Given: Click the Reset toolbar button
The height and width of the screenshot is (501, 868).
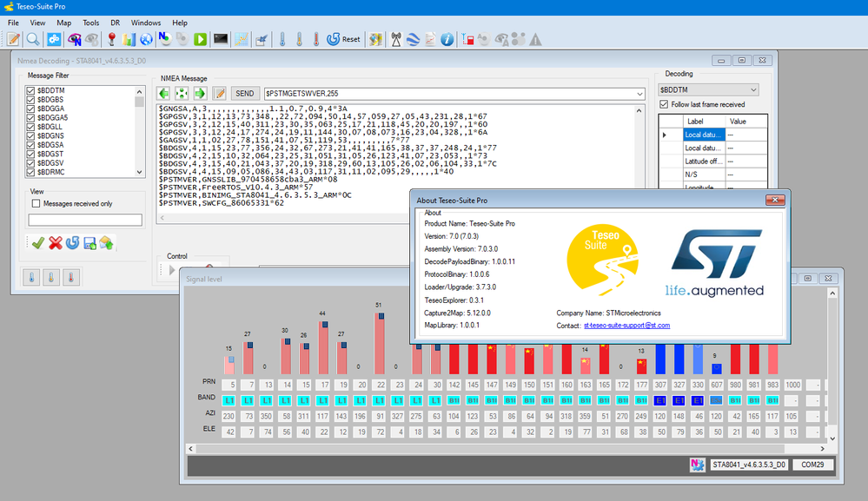Looking at the screenshot, I should pyautogui.click(x=343, y=39).
